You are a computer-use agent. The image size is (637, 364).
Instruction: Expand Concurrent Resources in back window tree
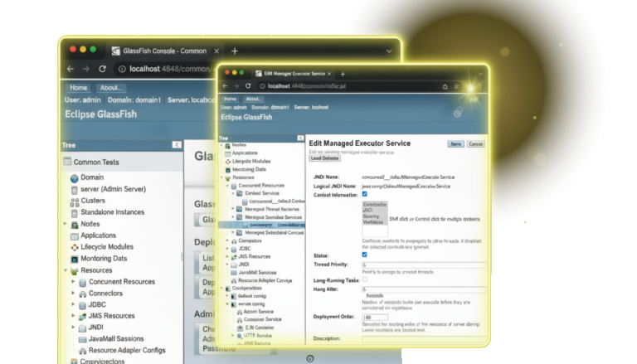click(x=73, y=282)
